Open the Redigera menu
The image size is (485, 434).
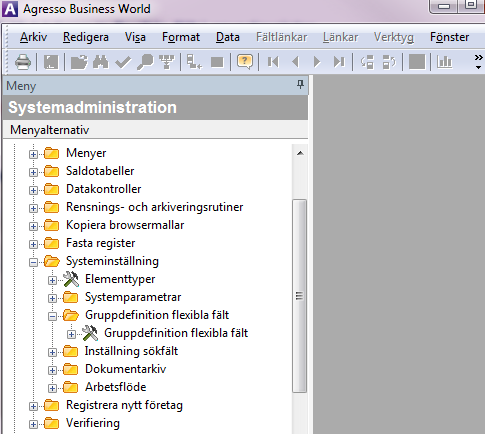coord(86,37)
